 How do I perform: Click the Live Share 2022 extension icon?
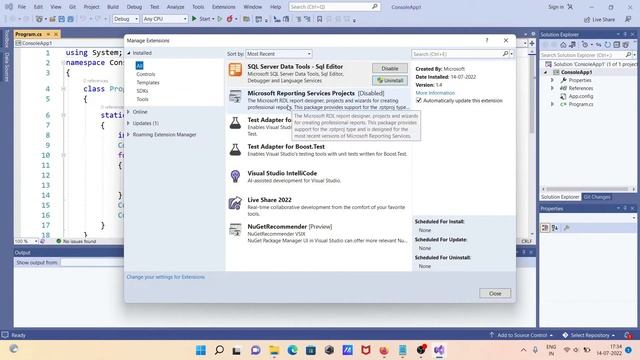coord(235,203)
